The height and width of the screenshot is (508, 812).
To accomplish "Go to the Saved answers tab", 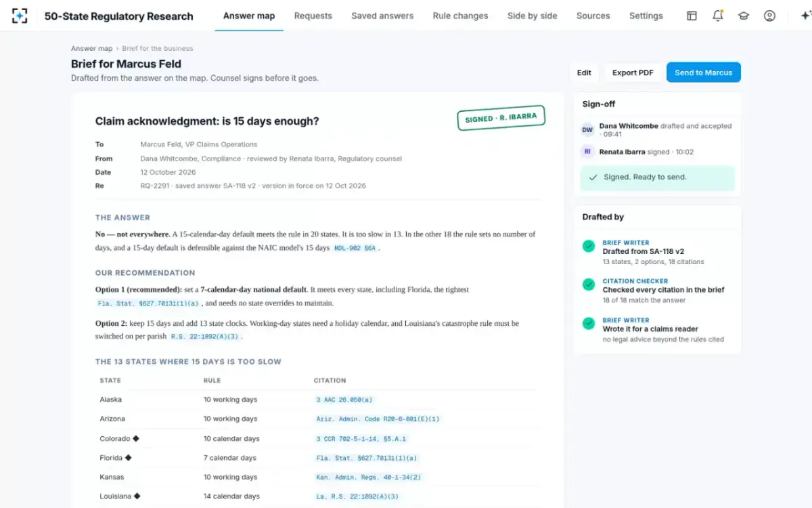I will (x=382, y=16).
